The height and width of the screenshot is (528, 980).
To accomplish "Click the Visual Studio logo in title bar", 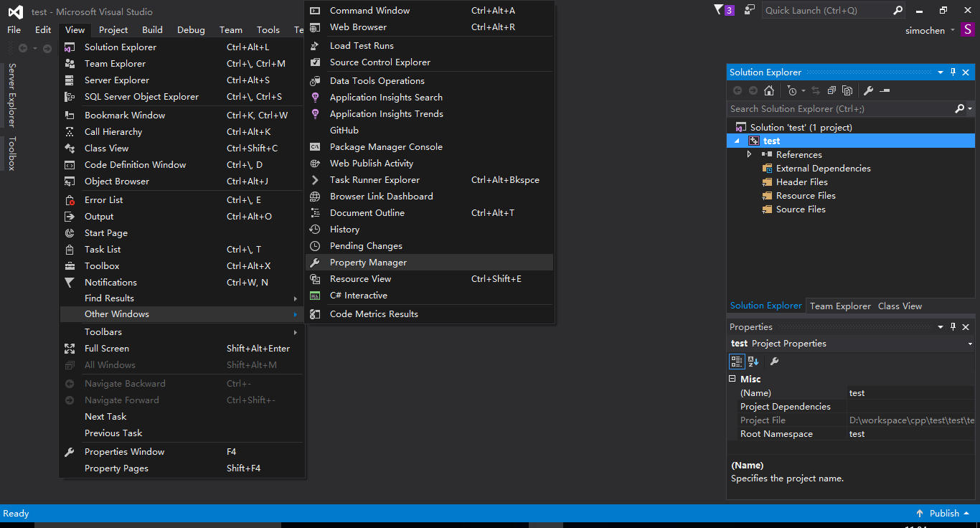I will 15,11.
